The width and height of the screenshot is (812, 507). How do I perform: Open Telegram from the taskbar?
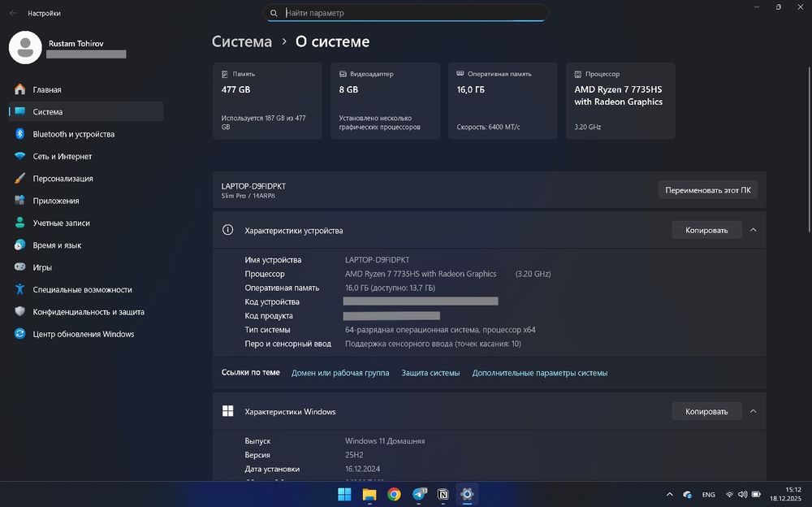[419, 495]
